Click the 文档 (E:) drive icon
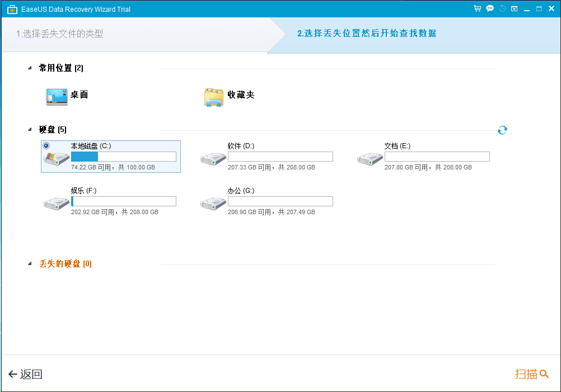561x392 pixels. (370, 159)
